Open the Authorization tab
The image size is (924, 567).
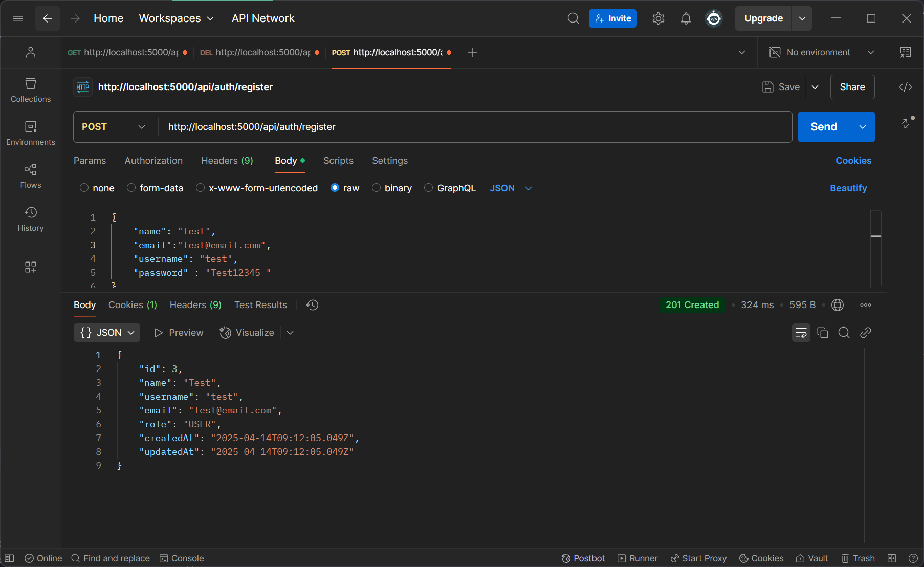tap(153, 161)
